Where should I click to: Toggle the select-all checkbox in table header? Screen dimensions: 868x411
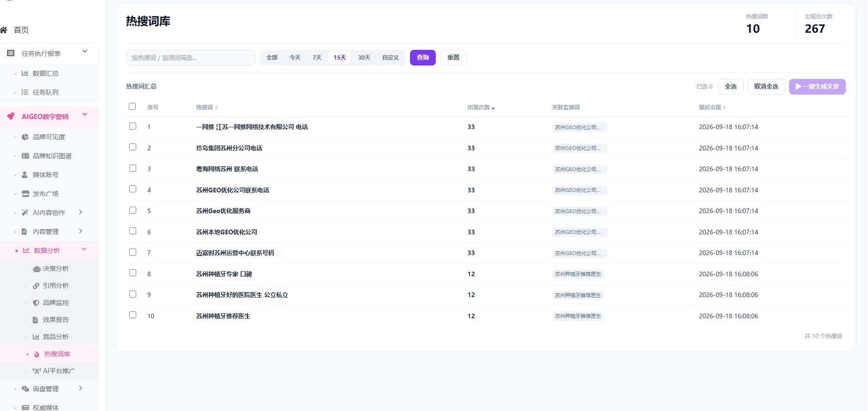click(x=133, y=107)
